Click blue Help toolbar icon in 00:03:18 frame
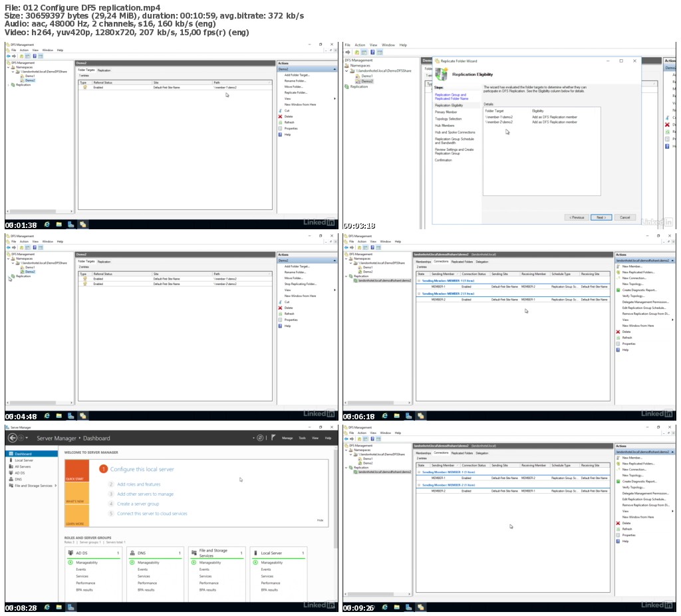The width and height of the screenshot is (681, 616). [x=372, y=52]
